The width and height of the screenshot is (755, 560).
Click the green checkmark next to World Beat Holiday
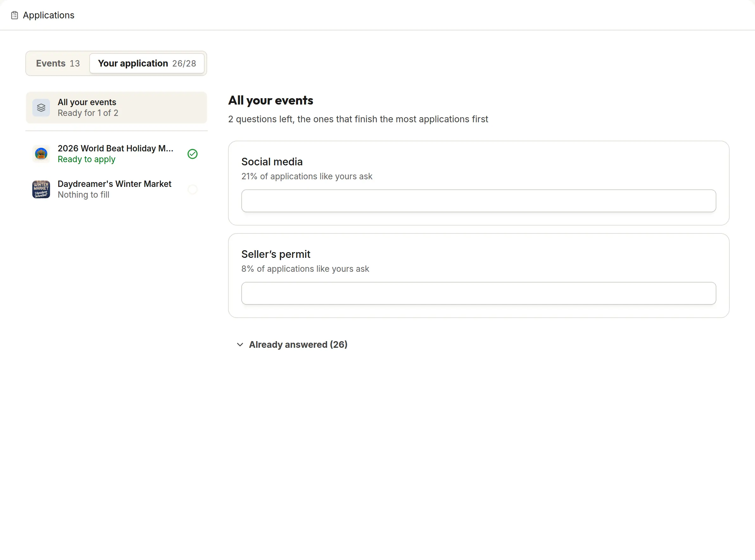(x=193, y=154)
